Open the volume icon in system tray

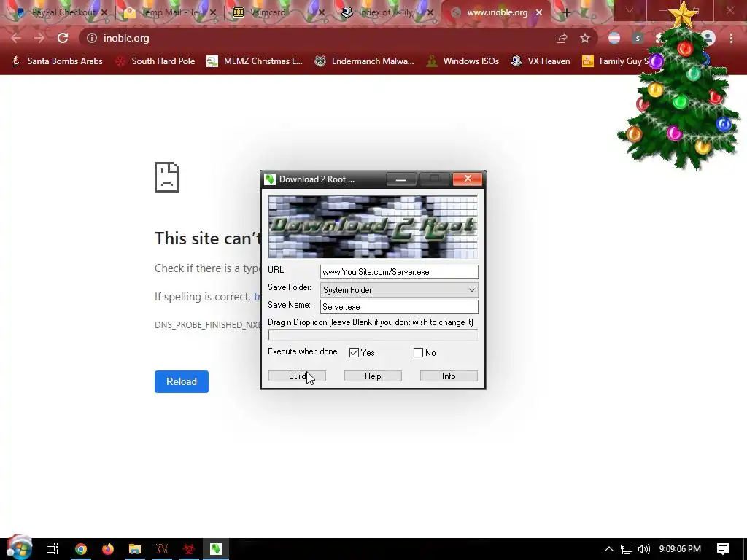pyautogui.click(x=643, y=549)
